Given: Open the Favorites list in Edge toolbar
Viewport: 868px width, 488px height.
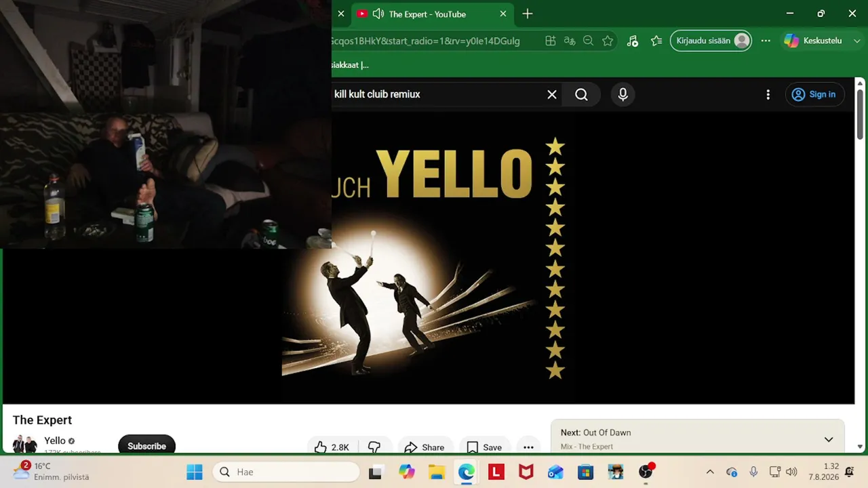Looking at the screenshot, I should [x=656, y=41].
